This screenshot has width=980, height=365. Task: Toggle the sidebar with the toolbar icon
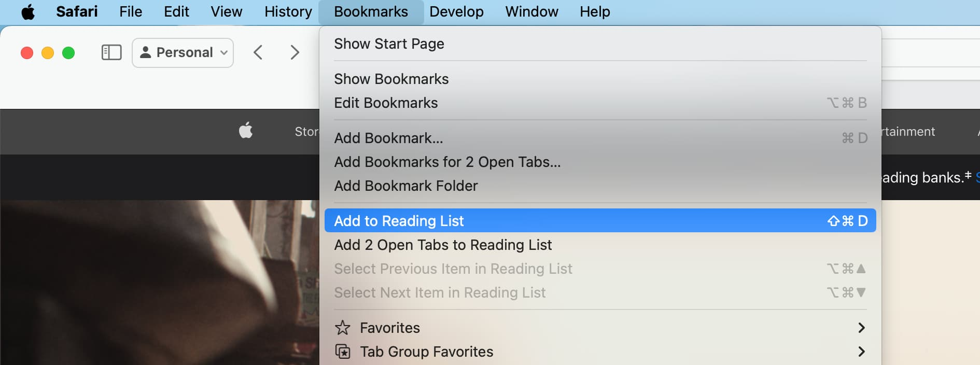click(x=111, y=52)
